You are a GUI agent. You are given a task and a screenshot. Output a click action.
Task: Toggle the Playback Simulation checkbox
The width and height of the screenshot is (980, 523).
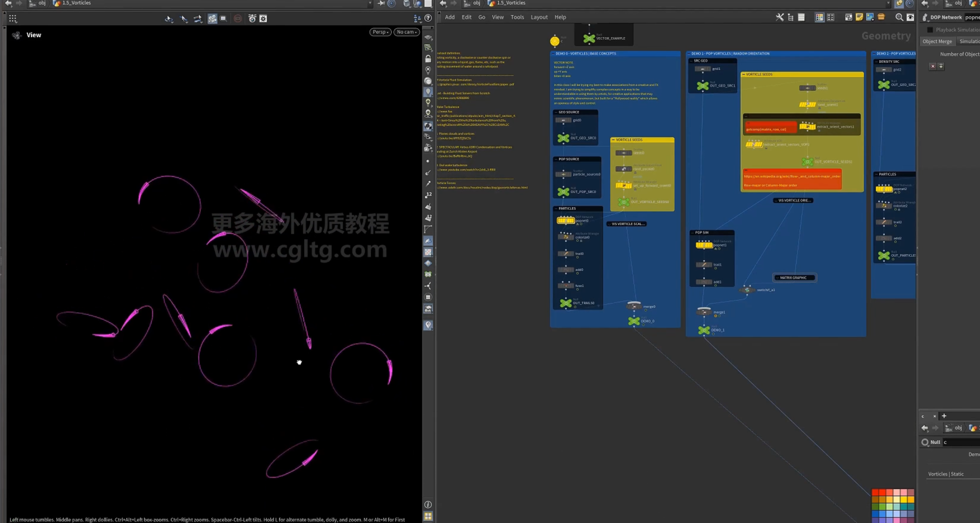(930, 30)
